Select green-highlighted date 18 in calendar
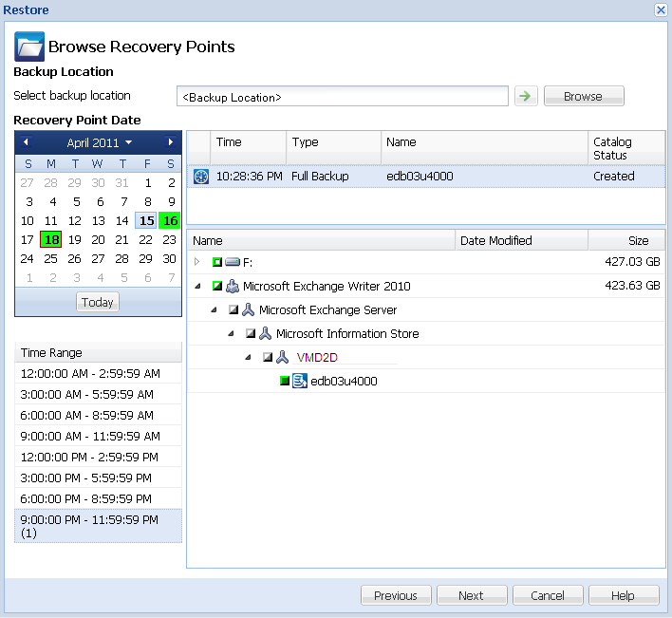The width and height of the screenshot is (672, 618). (51, 240)
